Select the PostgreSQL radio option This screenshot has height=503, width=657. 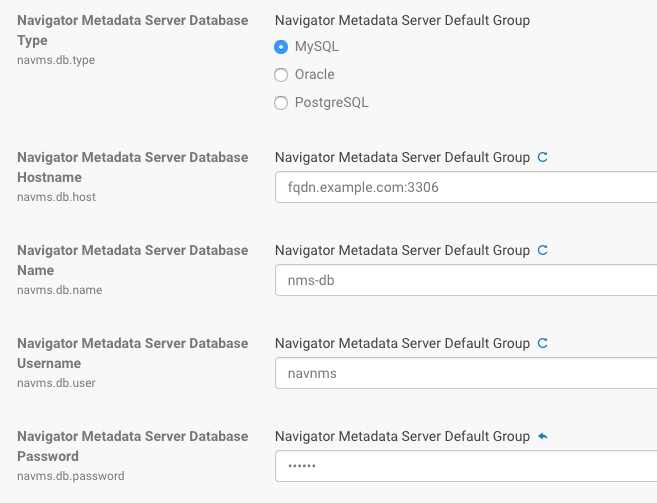[x=281, y=102]
